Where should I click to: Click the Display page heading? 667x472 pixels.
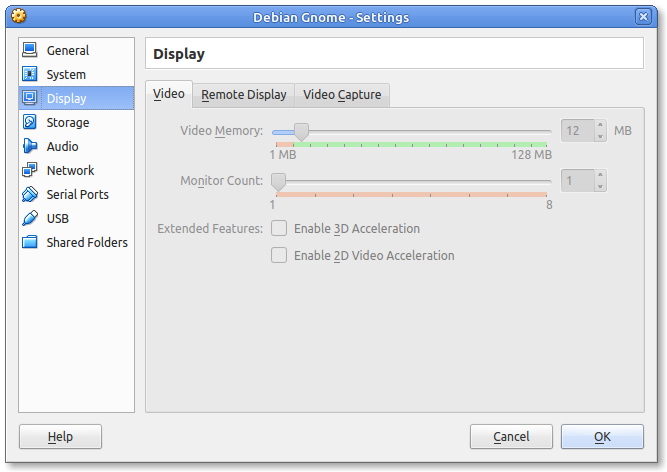pos(179,54)
